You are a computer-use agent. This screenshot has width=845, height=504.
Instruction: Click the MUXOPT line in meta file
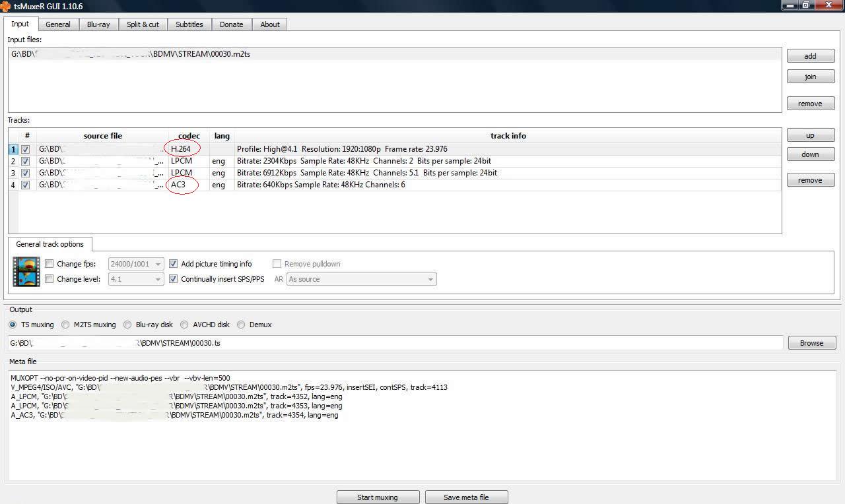tap(120, 378)
